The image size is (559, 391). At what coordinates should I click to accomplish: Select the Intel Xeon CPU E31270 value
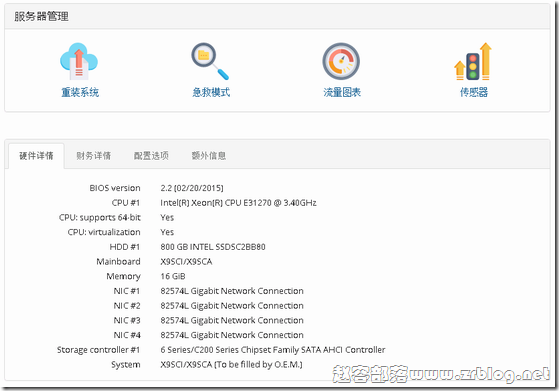tap(238, 203)
